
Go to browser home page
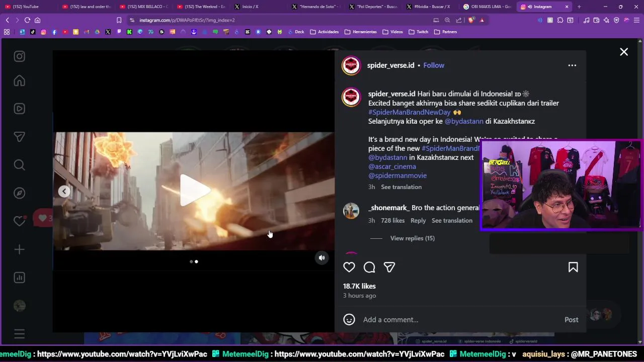(x=37, y=20)
